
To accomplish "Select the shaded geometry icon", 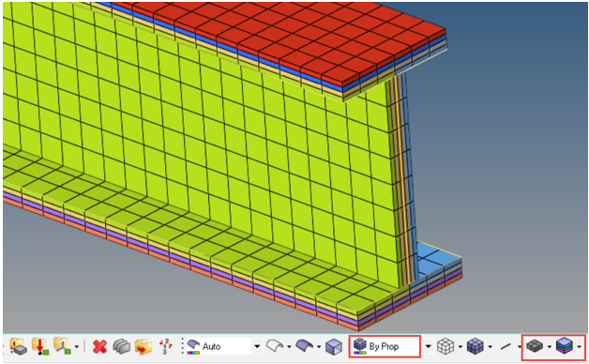I will 305,345.
